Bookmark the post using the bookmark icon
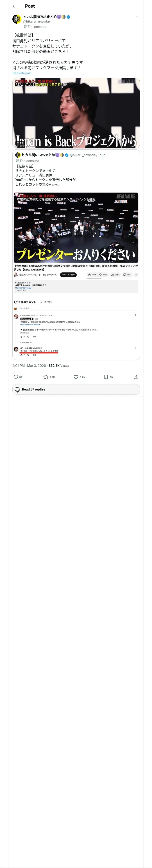The width and height of the screenshot is (152, 868). pyautogui.click(x=106, y=377)
